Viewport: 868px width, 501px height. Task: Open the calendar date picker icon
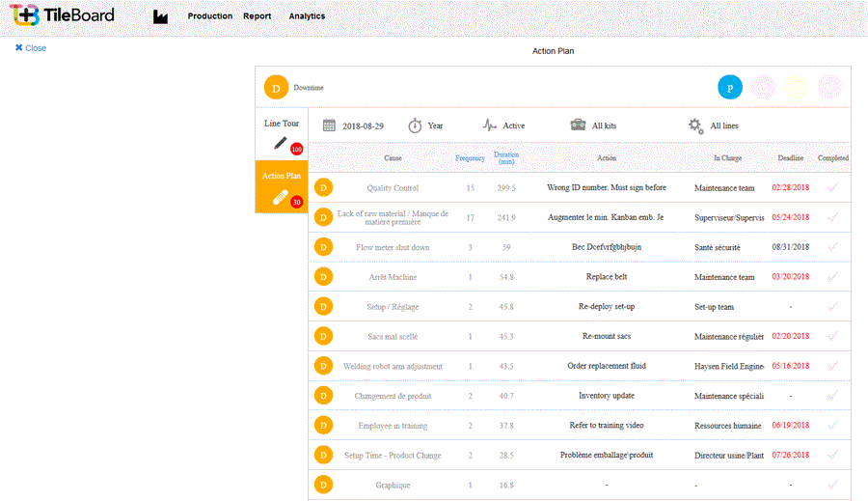point(329,125)
